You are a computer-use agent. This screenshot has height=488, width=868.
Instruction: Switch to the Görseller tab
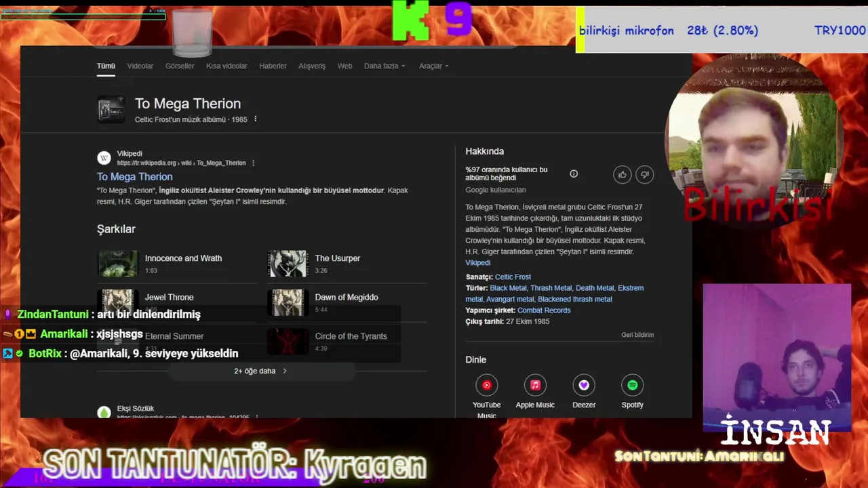click(180, 66)
